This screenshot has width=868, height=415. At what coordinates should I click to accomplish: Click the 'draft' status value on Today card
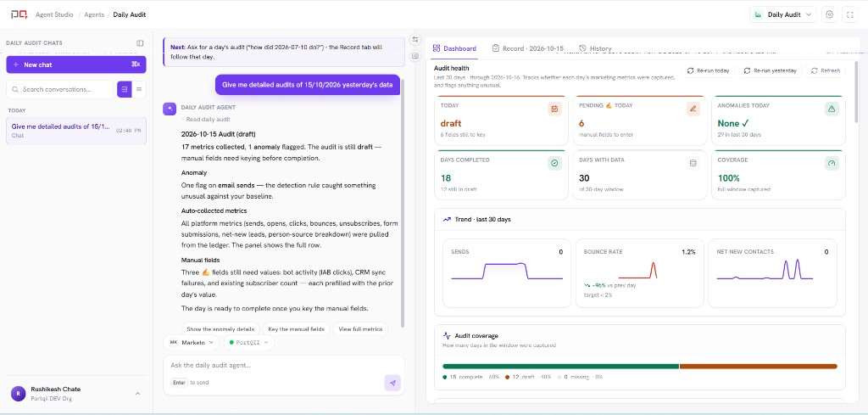[451, 123]
